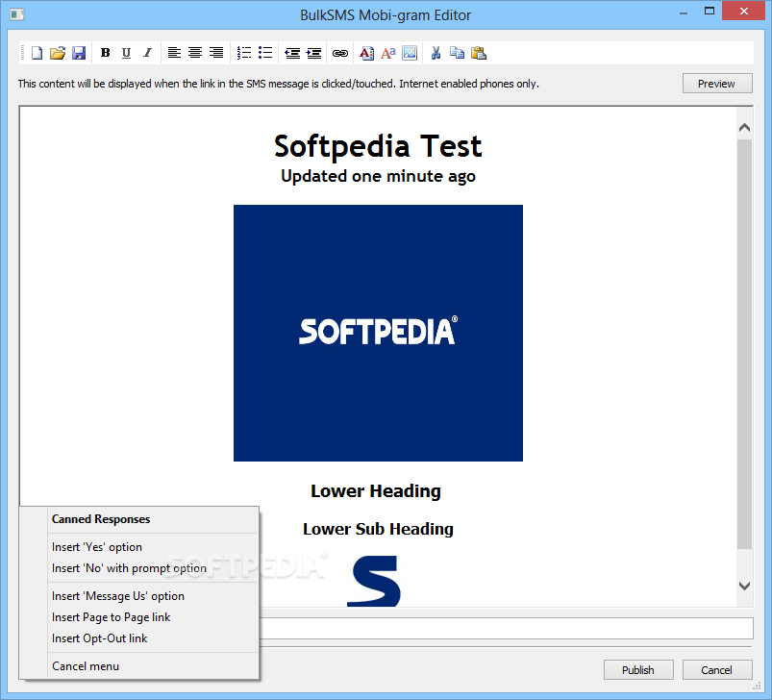The height and width of the screenshot is (700, 772).
Task: Paste from clipboard
Action: click(479, 53)
